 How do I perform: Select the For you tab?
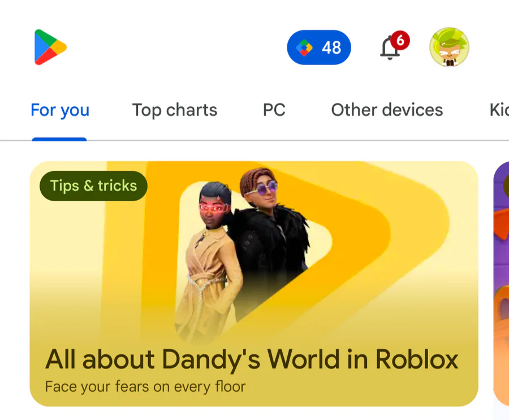pos(60,110)
